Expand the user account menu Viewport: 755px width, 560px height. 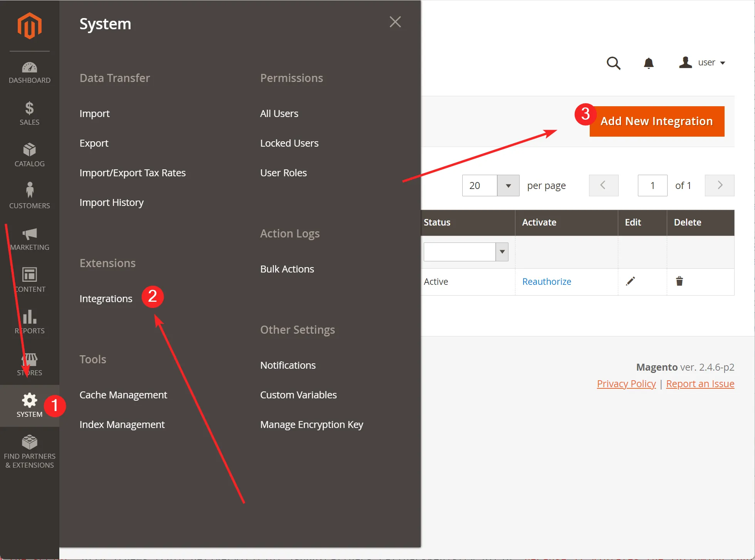[x=703, y=63]
